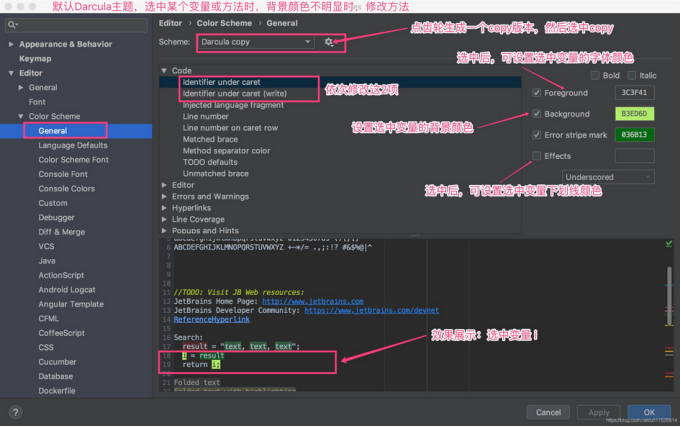Screen dimensions: 681x427
Task: Collapse the Color Scheme tree node
Action: (20, 116)
